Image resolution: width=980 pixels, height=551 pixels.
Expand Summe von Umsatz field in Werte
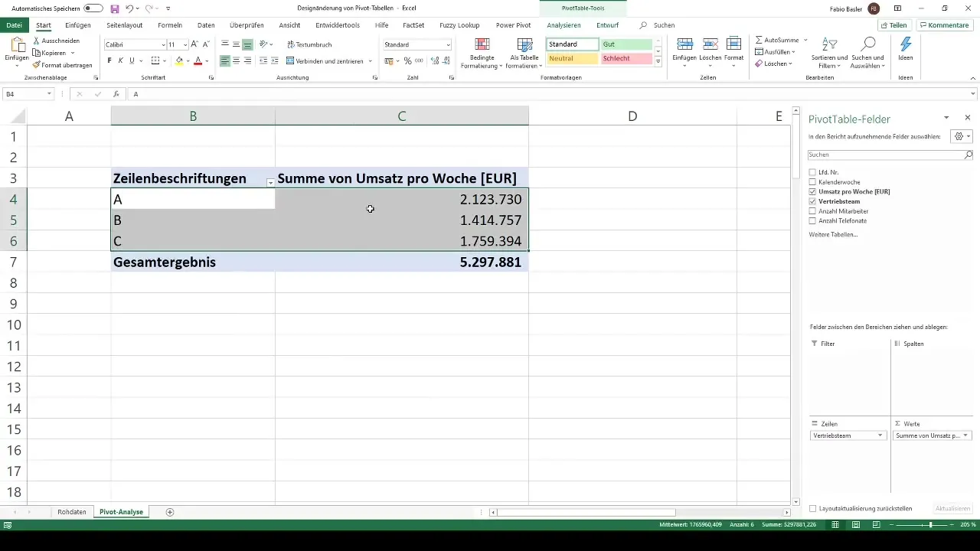click(965, 435)
